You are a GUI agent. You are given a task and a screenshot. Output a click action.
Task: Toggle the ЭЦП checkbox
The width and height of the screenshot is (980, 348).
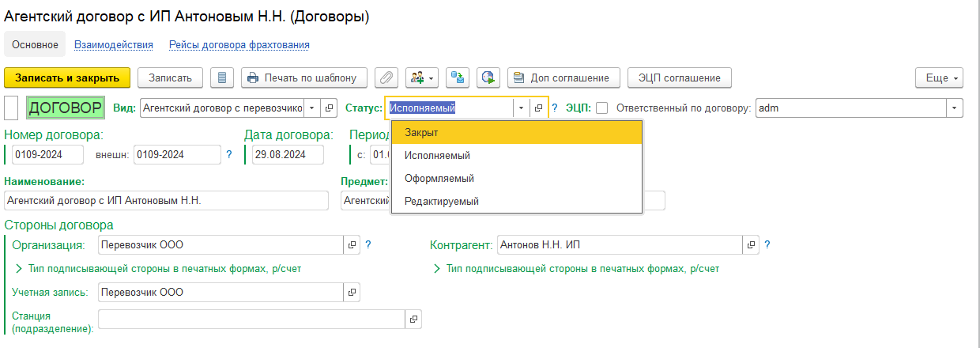click(x=601, y=108)
